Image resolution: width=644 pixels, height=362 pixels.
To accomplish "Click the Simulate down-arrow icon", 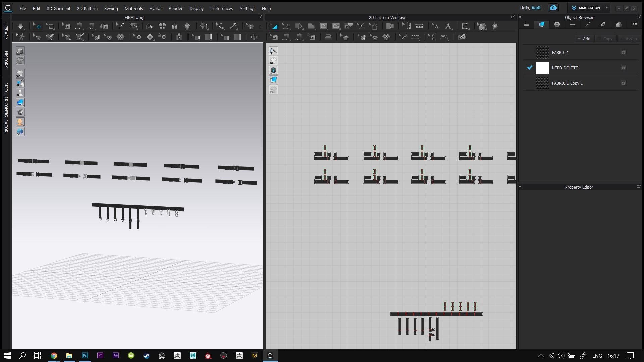I will 21,26.
